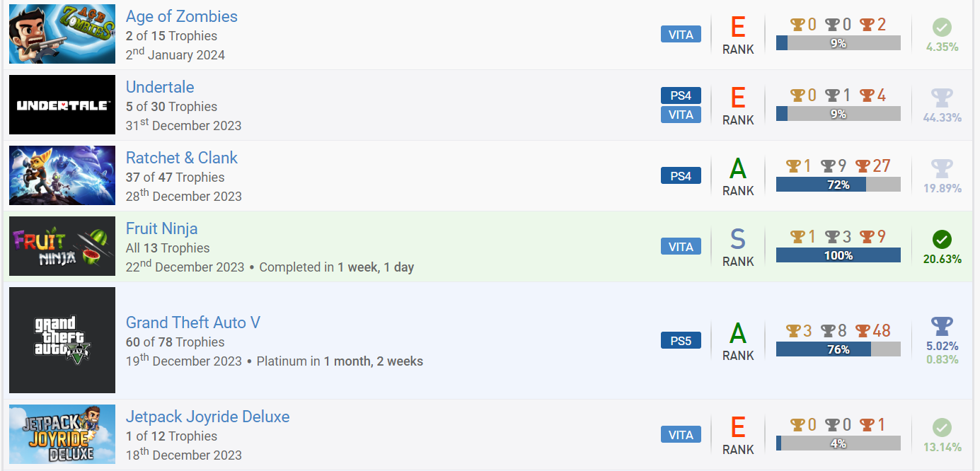
Task: Click the bronze trophy icon for Age of Zombies
Action: click(x=867, y=25)
